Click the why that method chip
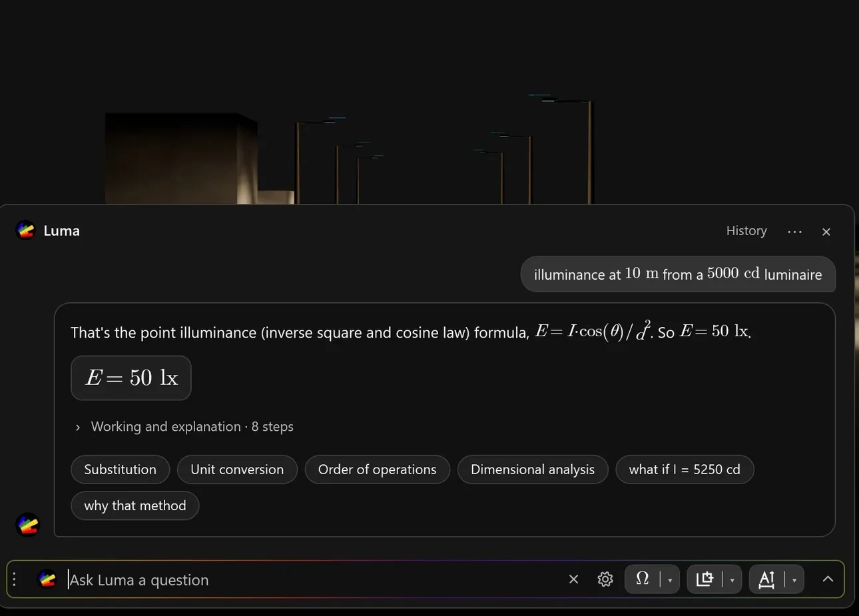The image size is (859, 616). tap(135, 505)
